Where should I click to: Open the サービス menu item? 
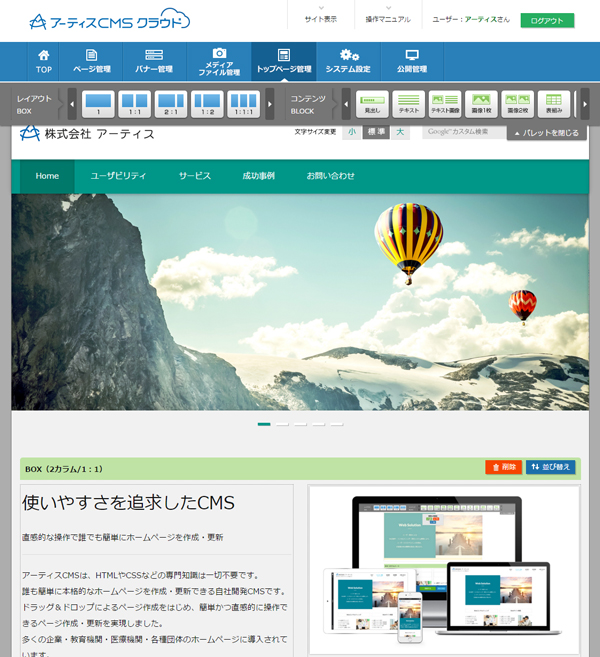tap(195, 176)
